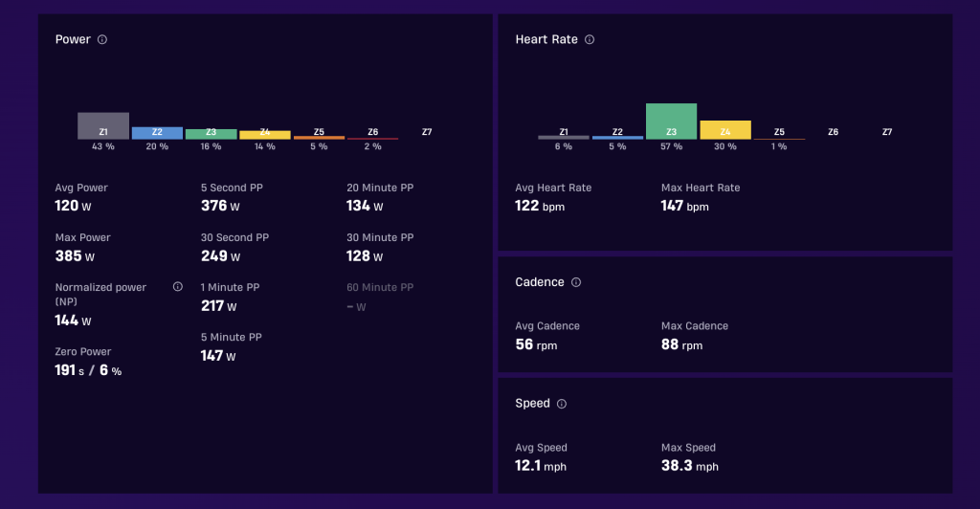Click the Heart Rate 6 % value
Viewport: 980px width, 509px height.
(564, 146)
